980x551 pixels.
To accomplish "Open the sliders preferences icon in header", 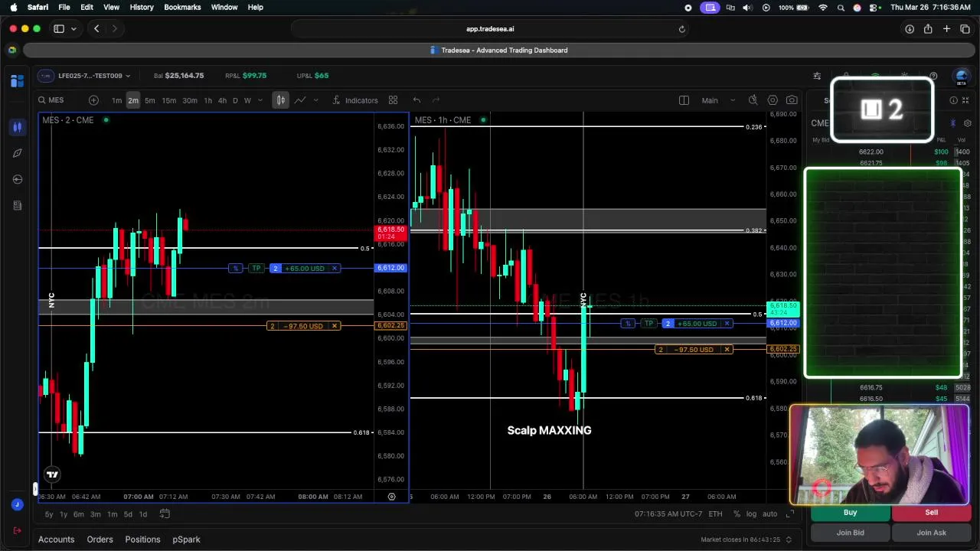I will [x=817, y=76].
